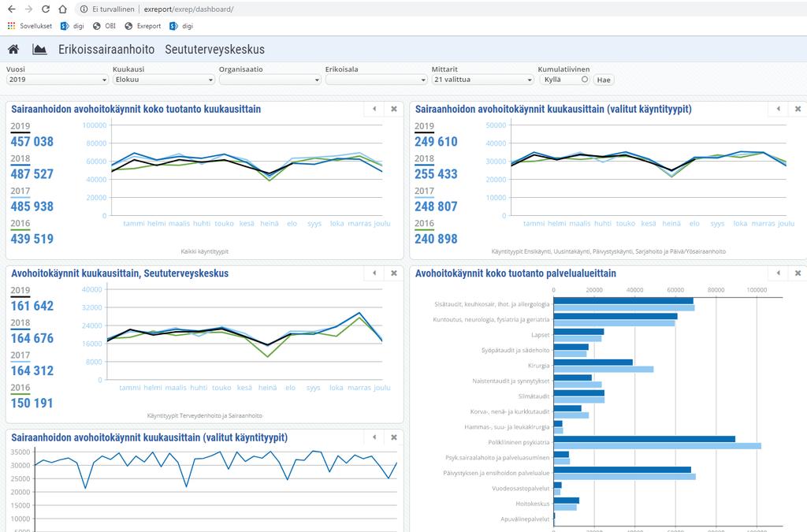This screenshot has width=807, height=532.
Task: Click the 2017 value 164 312
Action: (x=32, y=370)
